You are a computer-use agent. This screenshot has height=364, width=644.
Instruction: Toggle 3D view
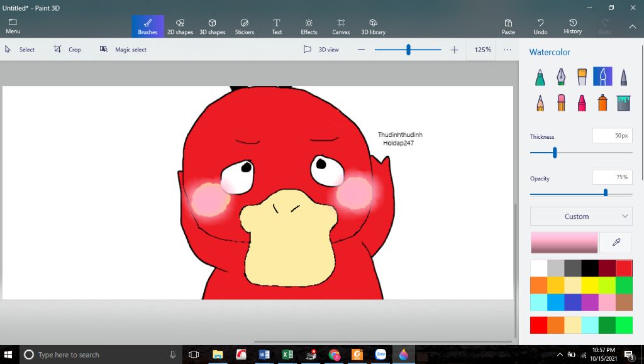click(x=321, y=49)
